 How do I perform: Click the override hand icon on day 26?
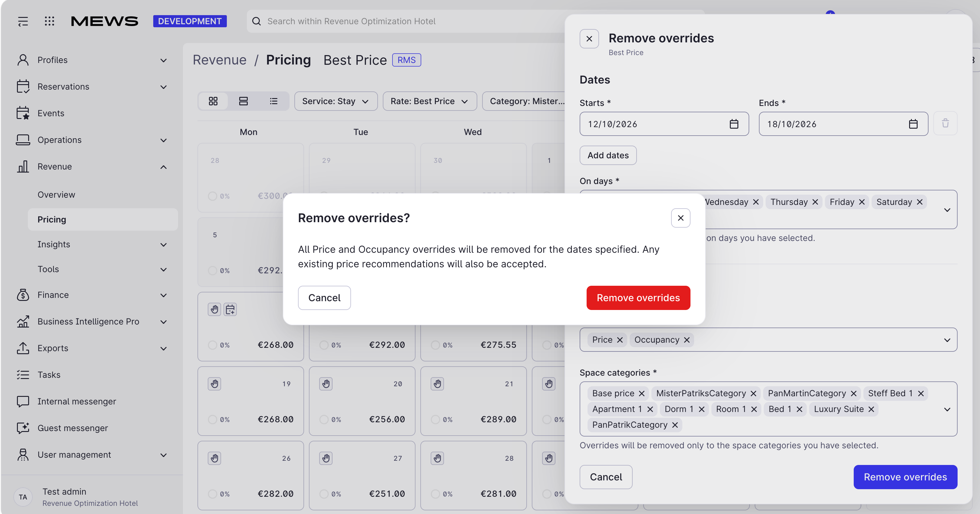click(x=215, y=459)
